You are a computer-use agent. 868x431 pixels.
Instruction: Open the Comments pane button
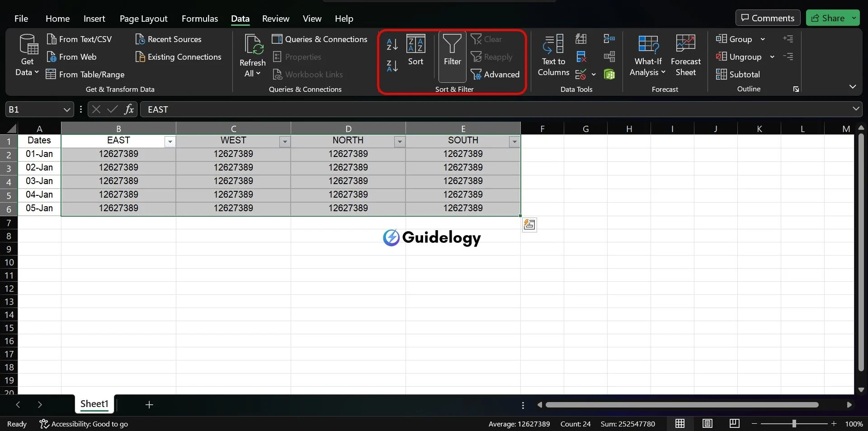pos(768,18)
